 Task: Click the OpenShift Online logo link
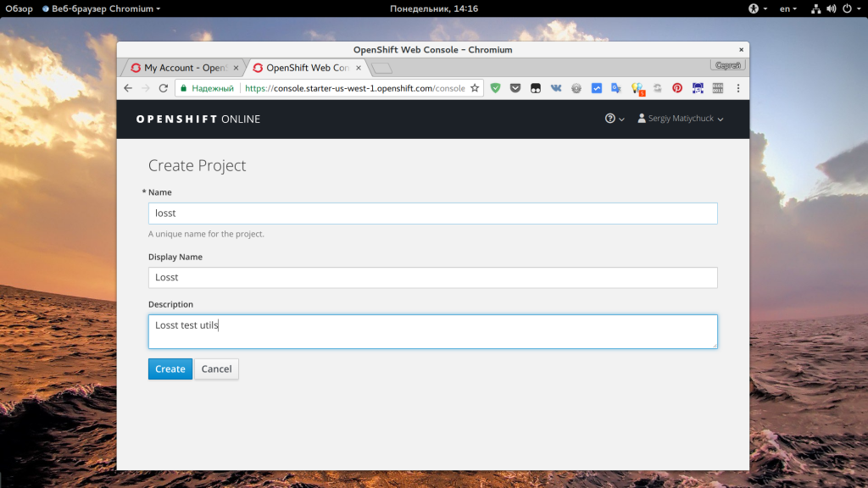point(198,119)
